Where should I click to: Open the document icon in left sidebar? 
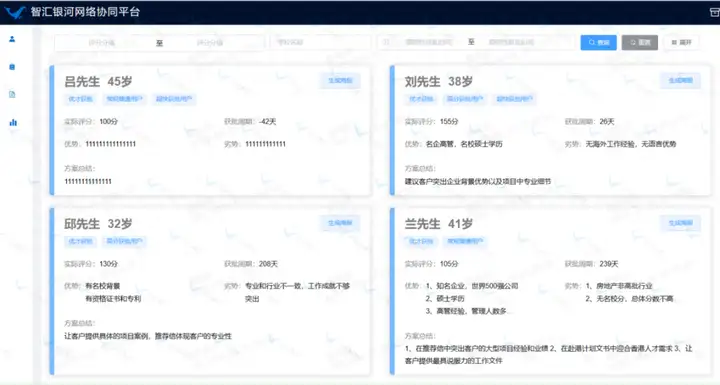[12, 95]
